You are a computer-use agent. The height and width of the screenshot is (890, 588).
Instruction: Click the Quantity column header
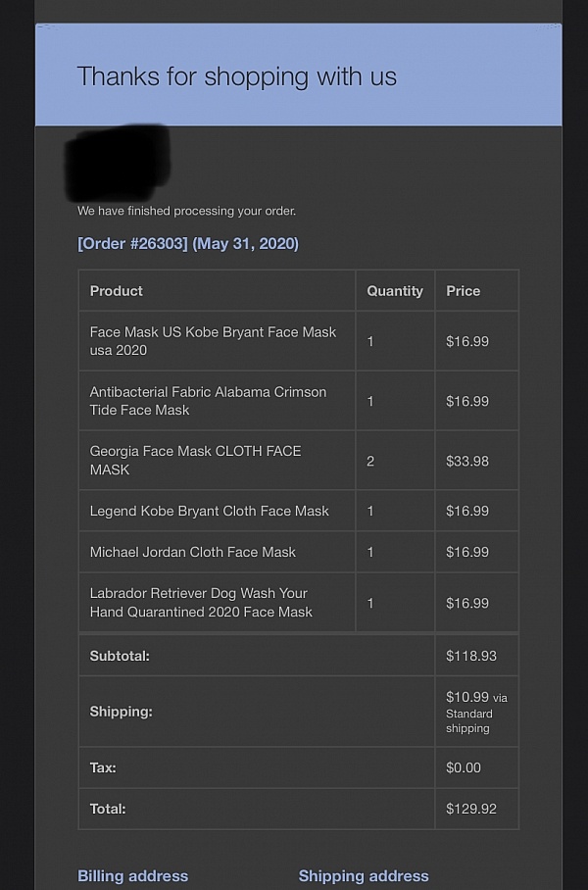[395, 290]
